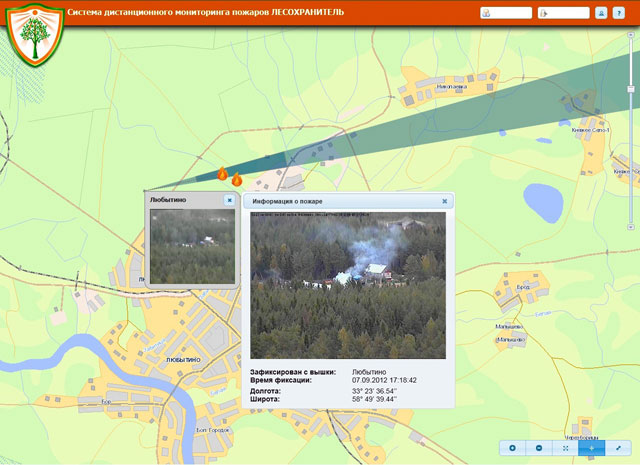Screen dimensions: 640x465
Task: Click the user profile button in header
Action: 601,13
